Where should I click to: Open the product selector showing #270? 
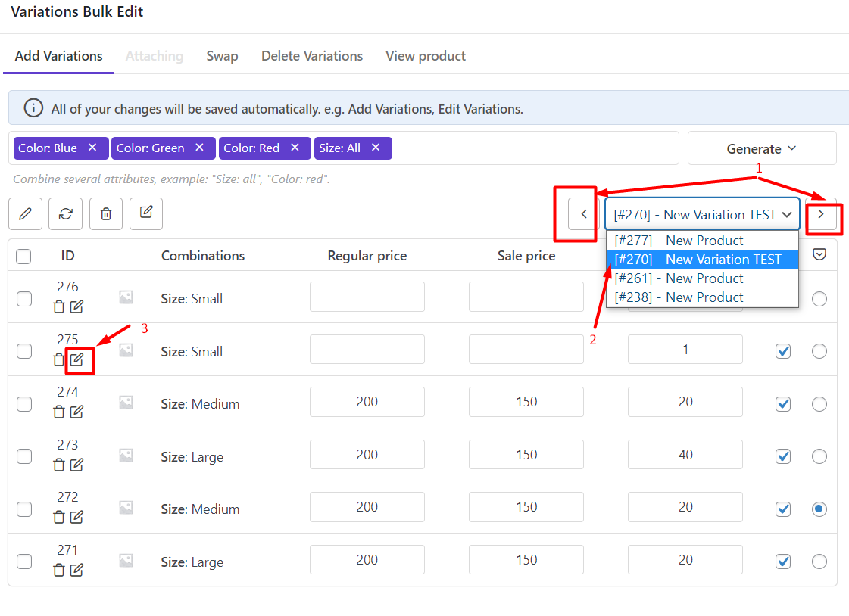click(x=702, y=215)
